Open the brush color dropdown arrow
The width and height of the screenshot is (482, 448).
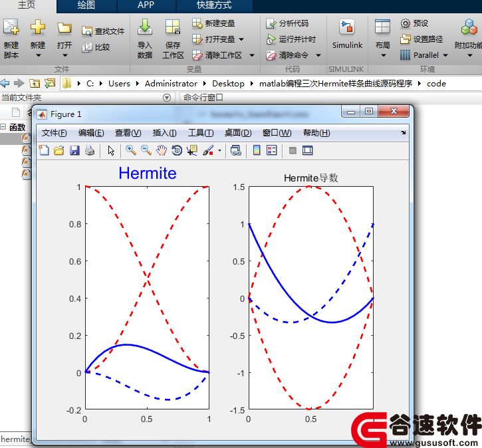219,151
